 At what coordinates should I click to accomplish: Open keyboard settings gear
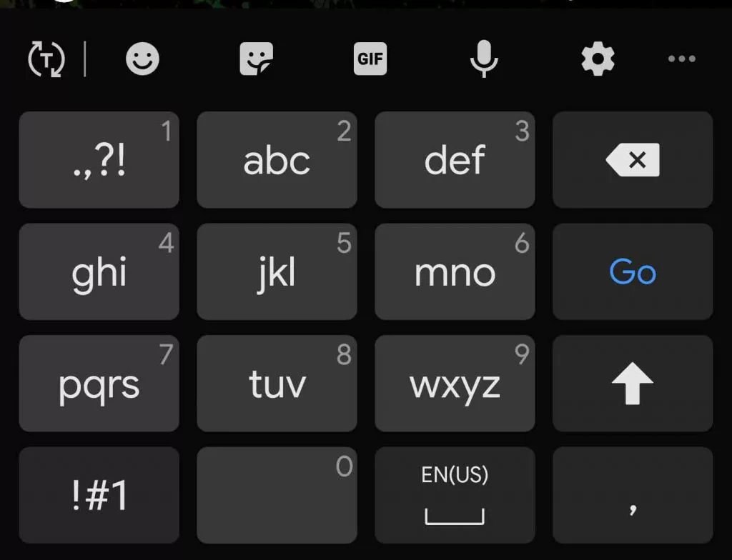598,59
